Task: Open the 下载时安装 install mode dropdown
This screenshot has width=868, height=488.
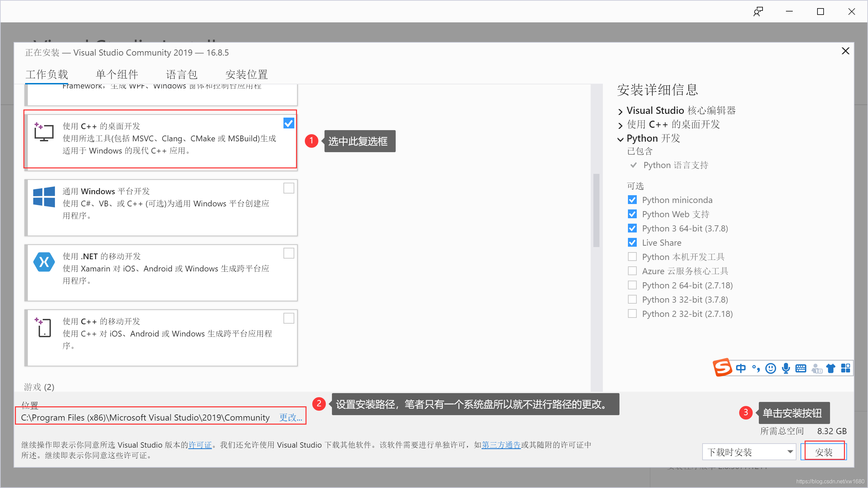Action: 749,452
